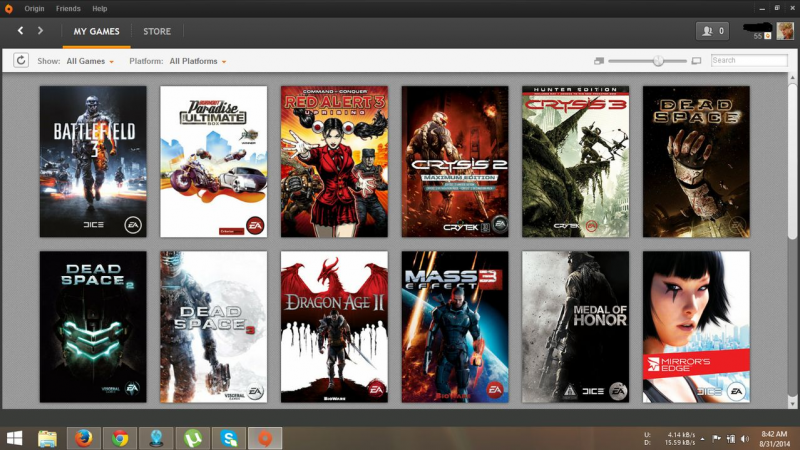Select the Medal of Honor tile
This screenshot has height=450, width=800.
click(x=576, y=327)
